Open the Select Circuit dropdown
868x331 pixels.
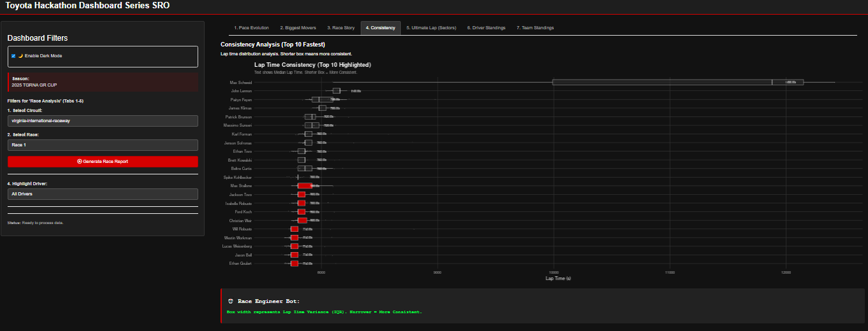click(x=103, y=121)
